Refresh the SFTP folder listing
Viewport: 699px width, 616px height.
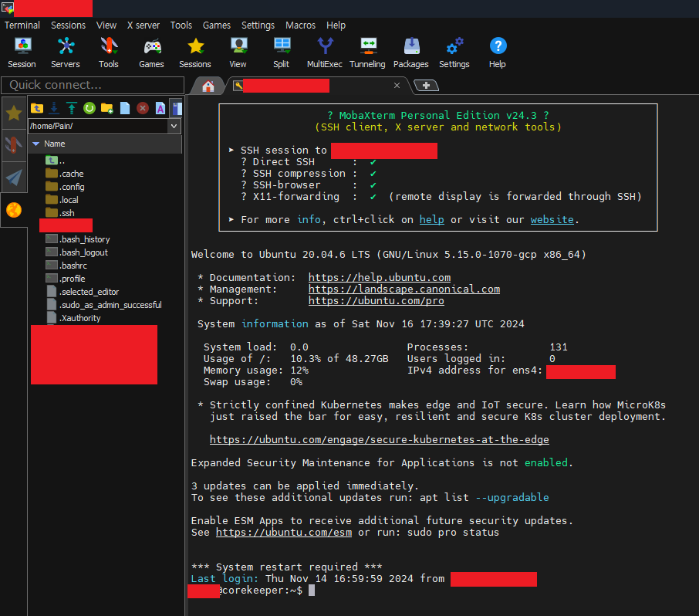tap(89, 108)
